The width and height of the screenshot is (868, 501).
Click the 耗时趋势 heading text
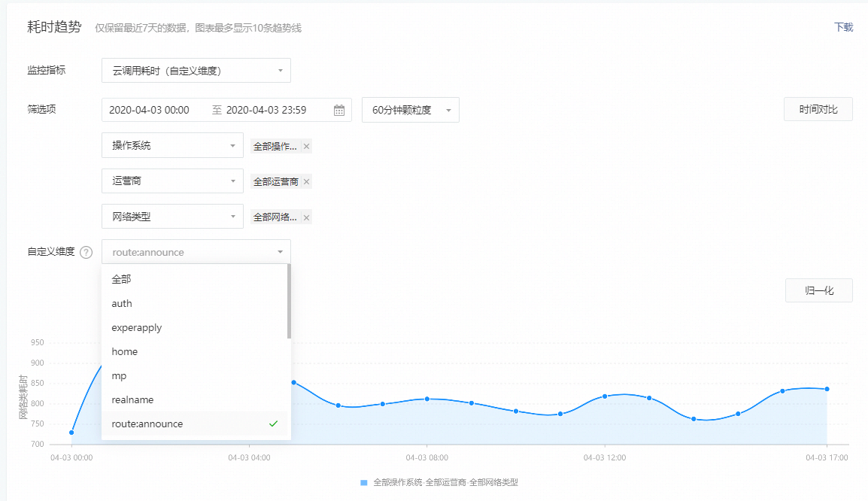click(54, 27)
